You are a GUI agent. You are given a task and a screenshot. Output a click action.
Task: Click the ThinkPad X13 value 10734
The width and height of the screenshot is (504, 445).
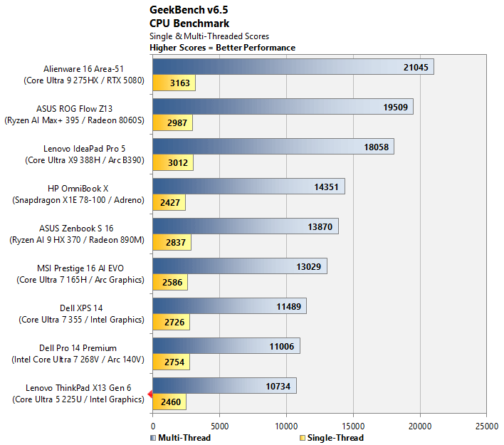click(x=278, y=386)
